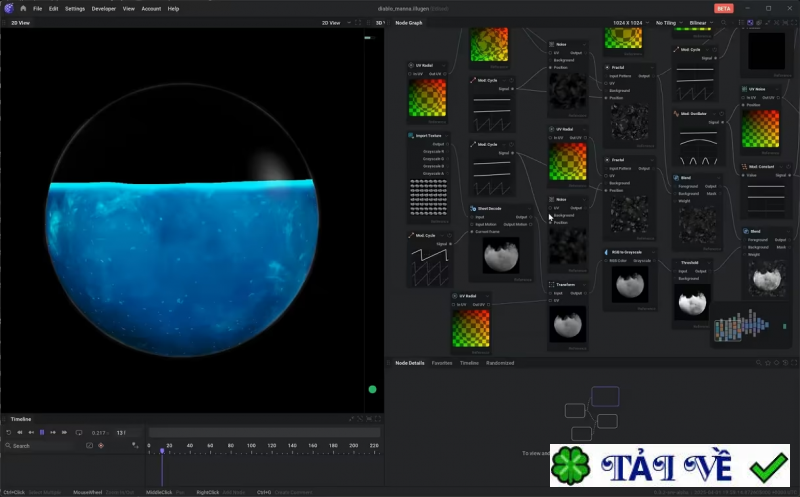Open the 1024 X 1024 resolution dropdown
The width and height of the screenshot is (800, 497).
coord(628,22)
